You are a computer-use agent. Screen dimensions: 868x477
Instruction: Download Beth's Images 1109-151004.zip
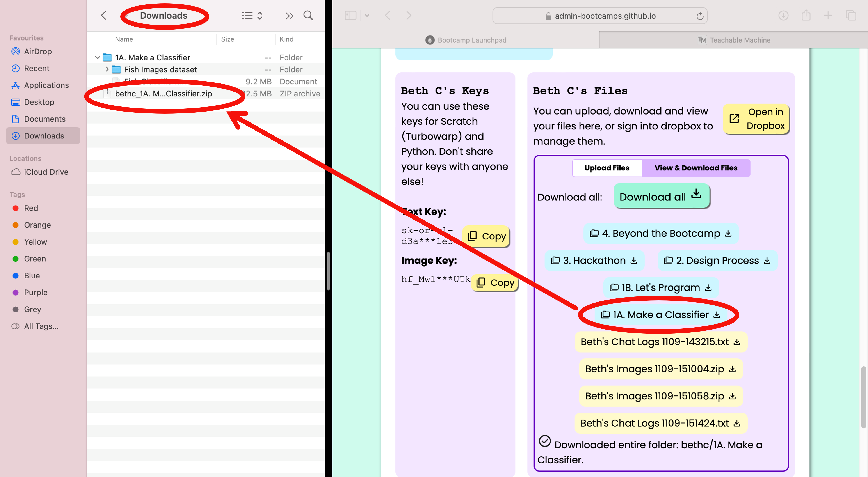pos(661,369)
